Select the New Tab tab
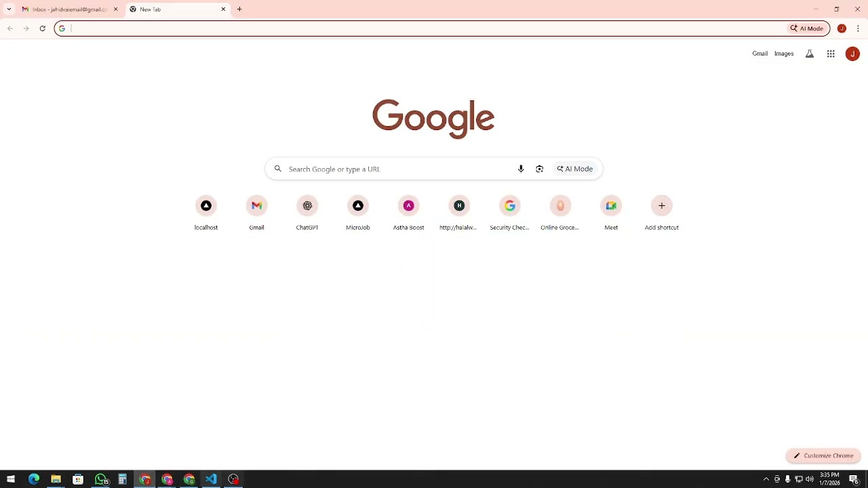 point(178,9)
